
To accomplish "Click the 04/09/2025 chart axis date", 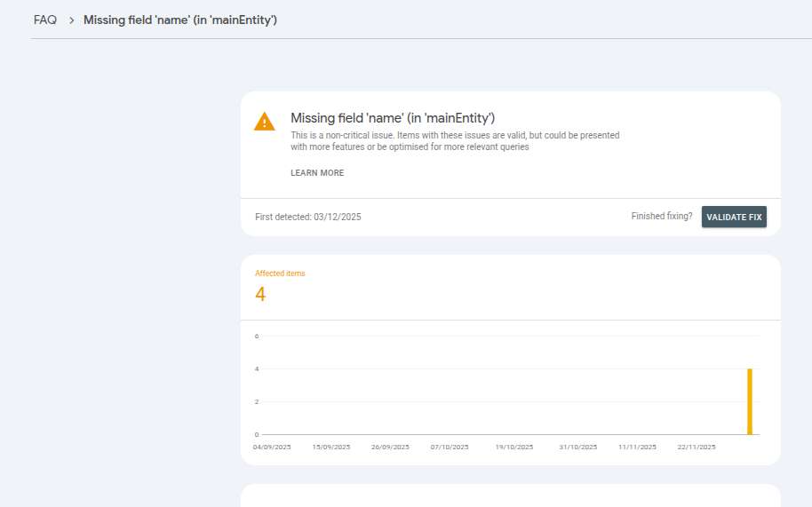I will (x=272, y=448).
